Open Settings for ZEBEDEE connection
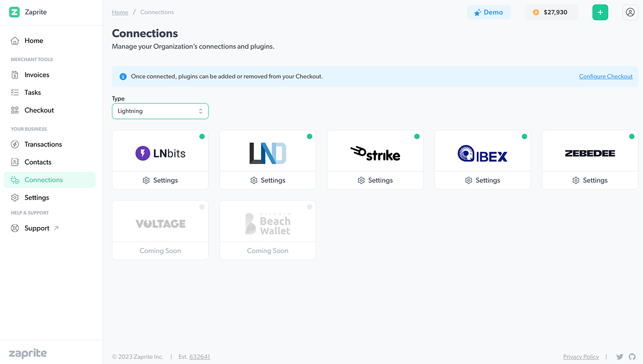The image size is (643, 364). (x=590, y=180)
